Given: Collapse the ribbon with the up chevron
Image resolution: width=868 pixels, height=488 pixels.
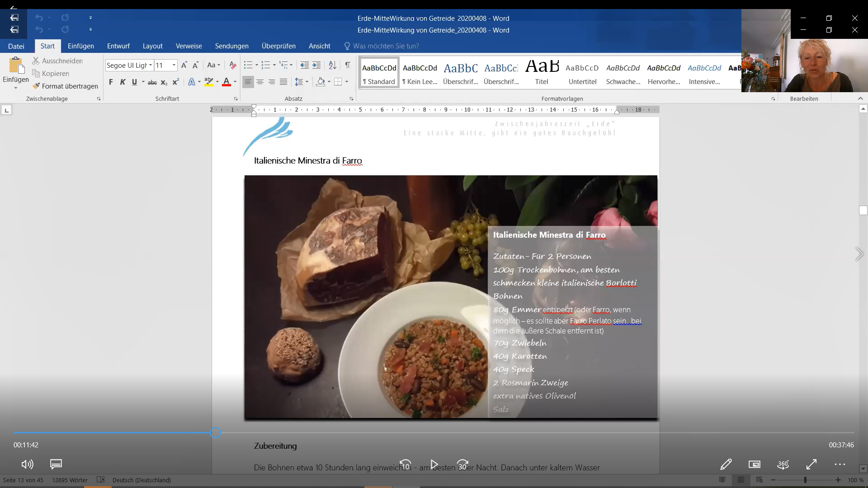Looking at the screenshot, I should [860, 99].
